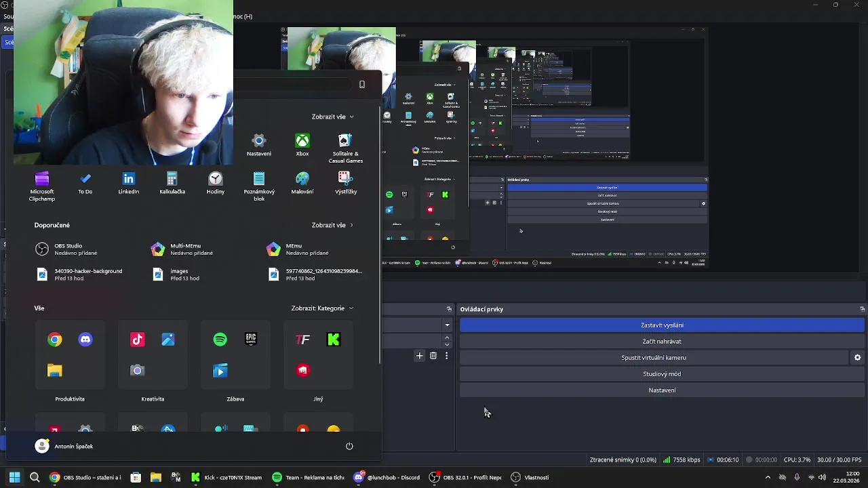The image size is (868, 488).
Task: Click microphone icon in system tray
Action: 797,477
